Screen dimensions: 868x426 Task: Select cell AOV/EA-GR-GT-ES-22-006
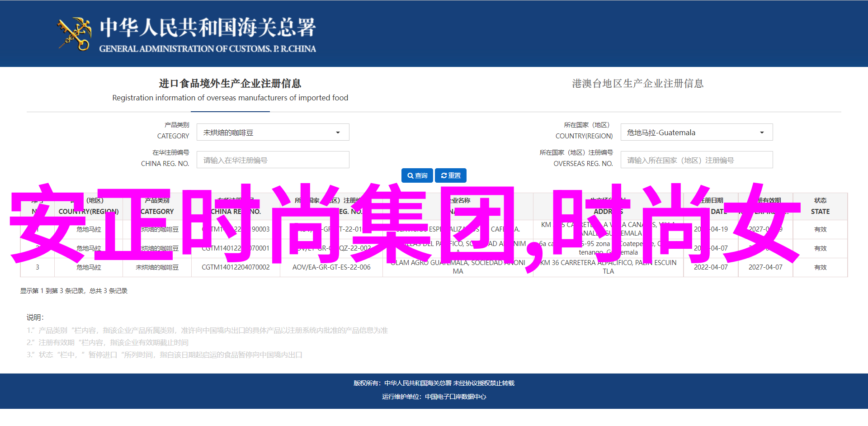coord(331,267)
